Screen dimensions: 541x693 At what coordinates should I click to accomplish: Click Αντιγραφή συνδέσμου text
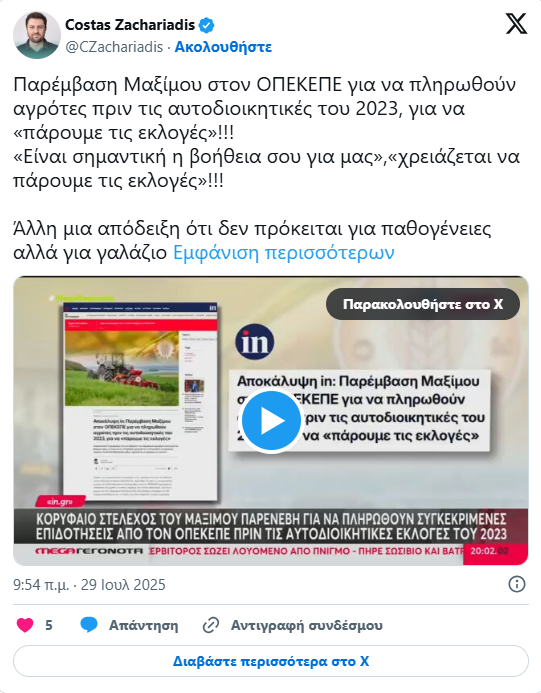pos(307,625)
